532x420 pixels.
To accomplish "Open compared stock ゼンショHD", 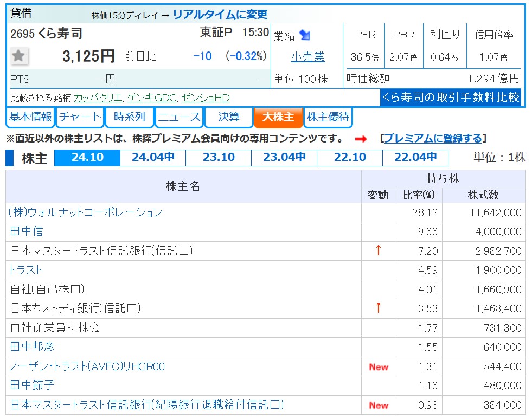I will (x=206, y=98).
